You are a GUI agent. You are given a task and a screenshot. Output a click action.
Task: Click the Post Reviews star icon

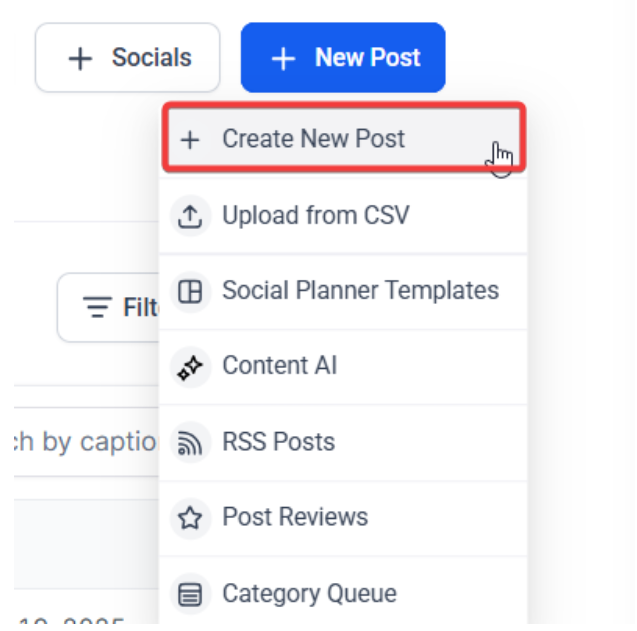tap(190, 518)
